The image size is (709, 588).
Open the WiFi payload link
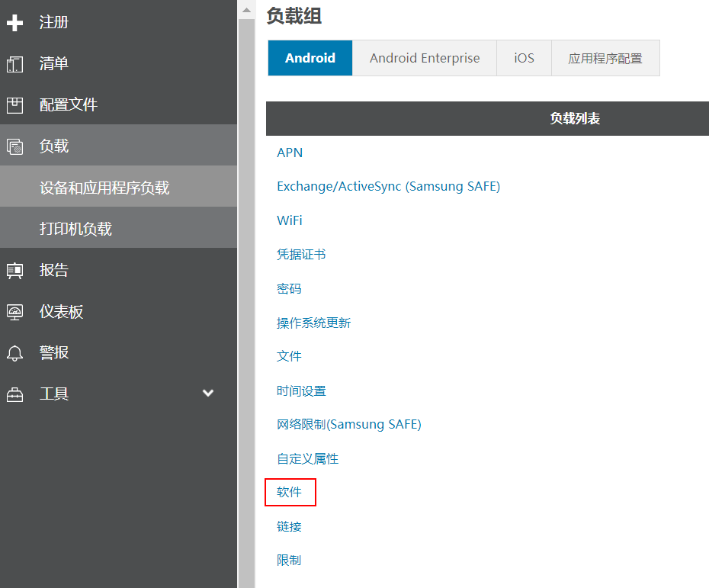290,220
